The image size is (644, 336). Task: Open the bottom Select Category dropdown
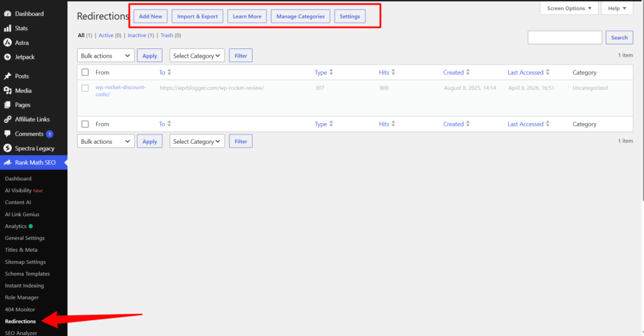point(197,141)
